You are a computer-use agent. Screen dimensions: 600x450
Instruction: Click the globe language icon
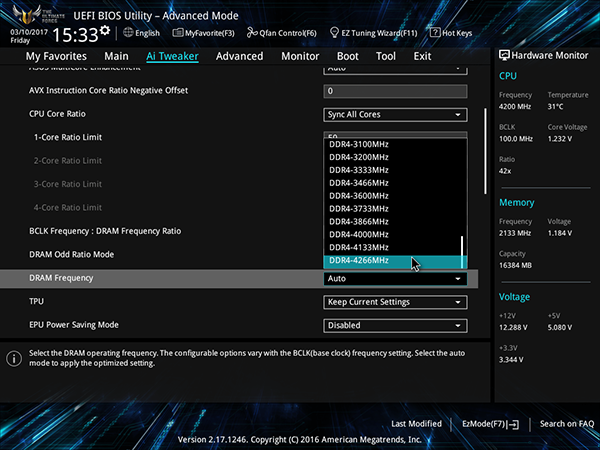[128, 33]
